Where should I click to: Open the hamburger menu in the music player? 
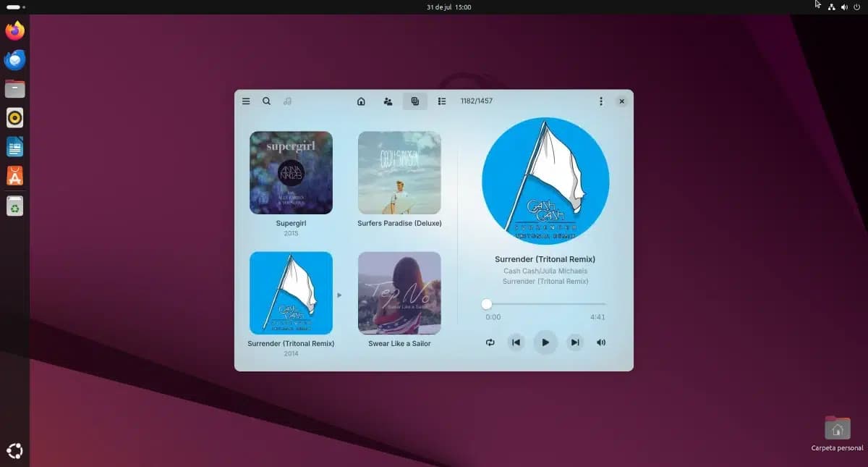(246, 101)
